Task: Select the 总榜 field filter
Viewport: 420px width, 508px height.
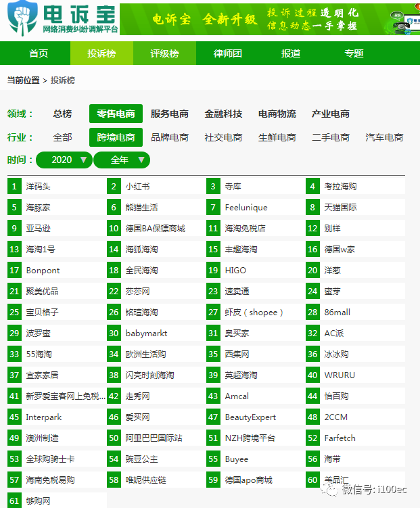Action: [x=62, y=114]
